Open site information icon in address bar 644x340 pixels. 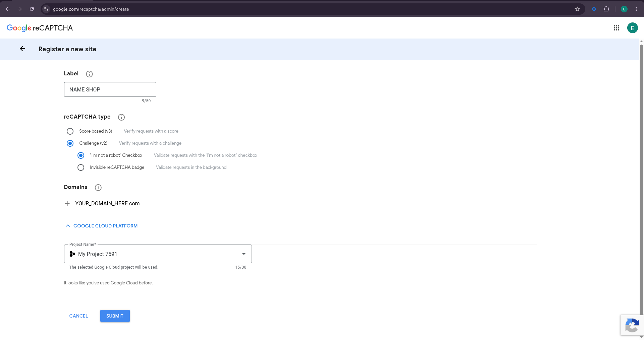pyautogui.click(x=46, y=9)
